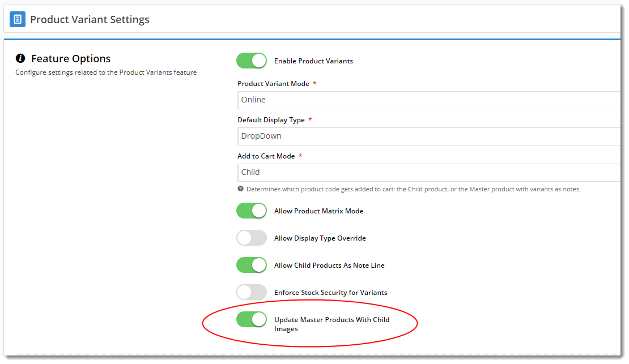Click the Add to Cart Mode field label
Image resolution: width=629 pixels, height=364 pixels.
pyautogui.click(x=266, y=156)
